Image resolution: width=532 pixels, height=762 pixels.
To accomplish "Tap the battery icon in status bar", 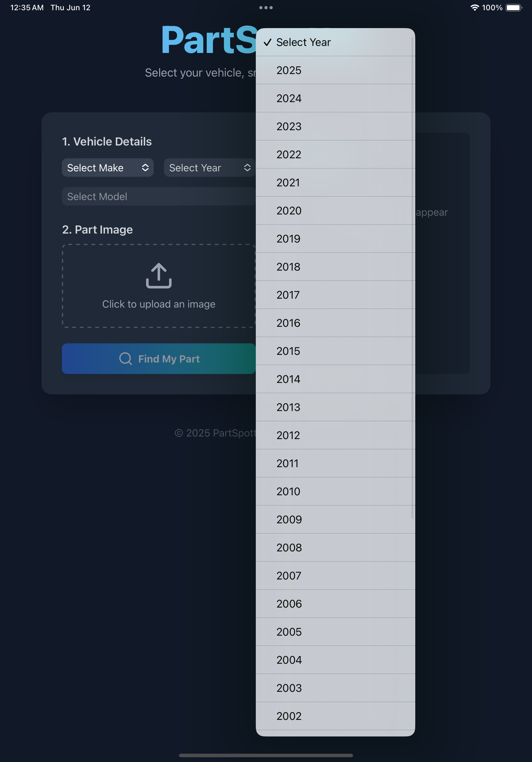I will pos(513,8).
